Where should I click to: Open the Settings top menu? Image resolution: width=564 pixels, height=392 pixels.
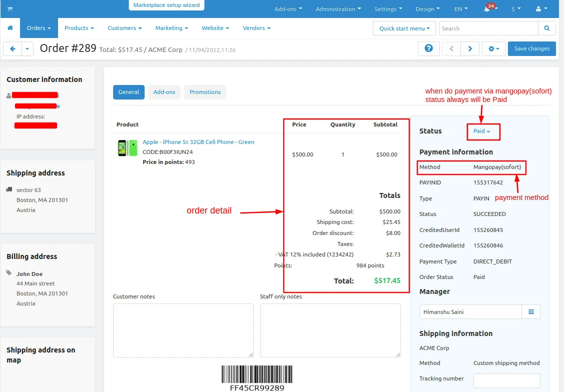pos(388,9)
